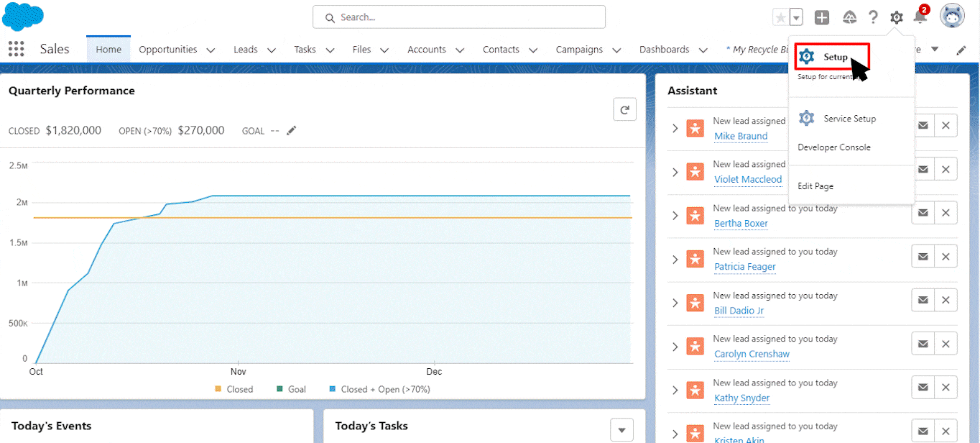980x443 pixels.
Task: Choose Developer Console in the menu
Action: click(834, 147)
